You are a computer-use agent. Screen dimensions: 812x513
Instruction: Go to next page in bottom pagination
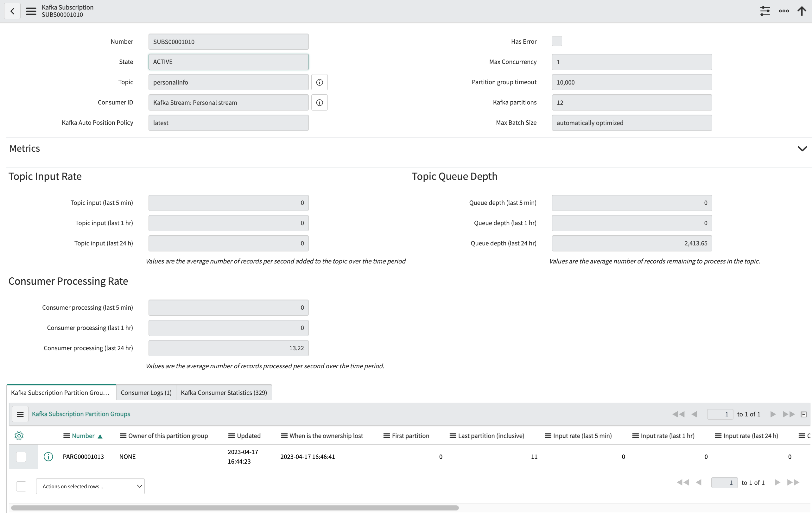tap(777, 482)
